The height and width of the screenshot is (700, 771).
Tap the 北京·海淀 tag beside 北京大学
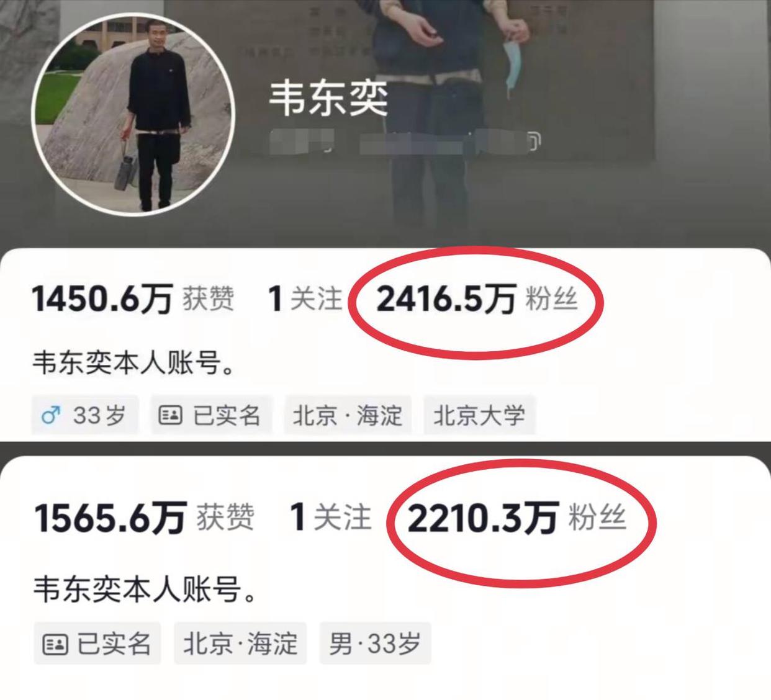(348, 415)
